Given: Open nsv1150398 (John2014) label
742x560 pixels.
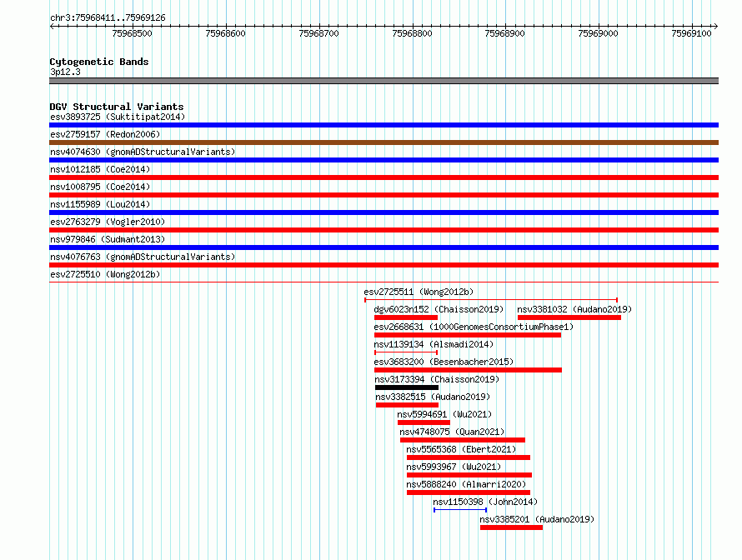Looking at the screenshot, I should (485, 502).
